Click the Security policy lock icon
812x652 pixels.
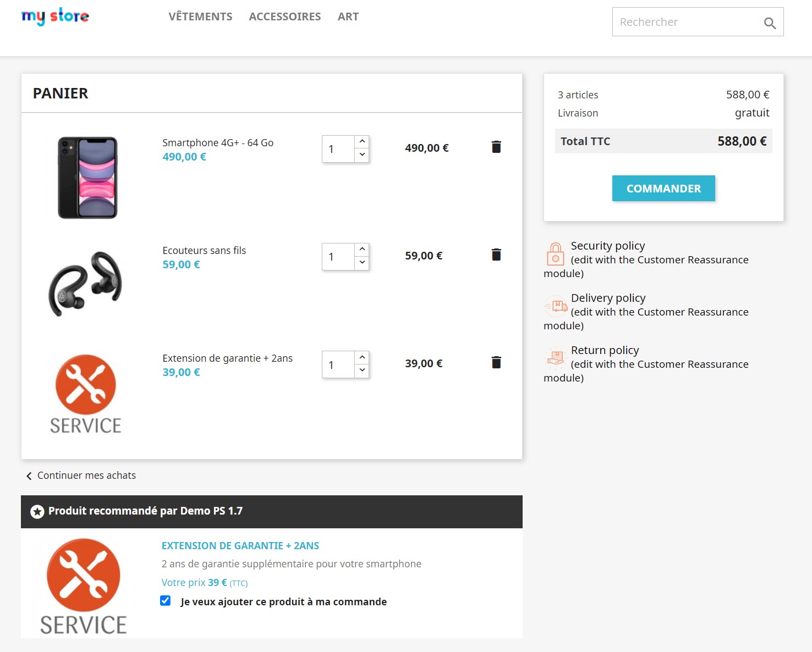tap(555, 253)
